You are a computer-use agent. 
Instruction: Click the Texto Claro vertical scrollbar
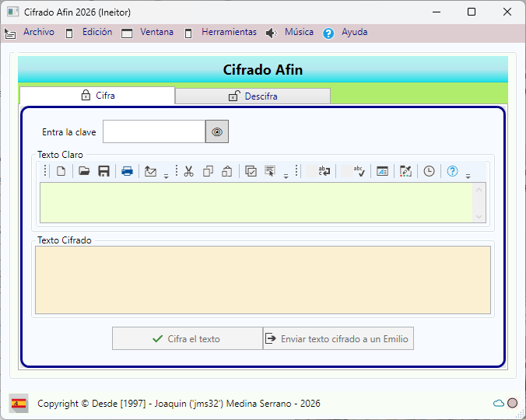click(479, 202)
